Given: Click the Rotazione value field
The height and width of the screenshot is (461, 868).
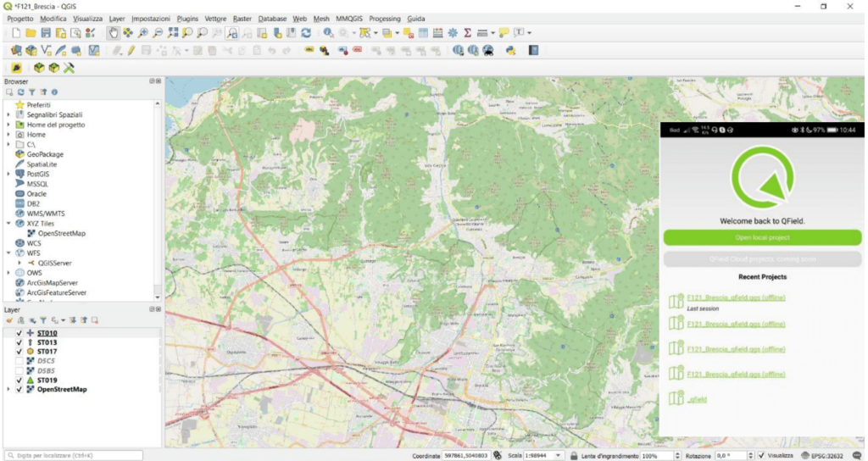Looking at the screenshot, I should point(730,455).
